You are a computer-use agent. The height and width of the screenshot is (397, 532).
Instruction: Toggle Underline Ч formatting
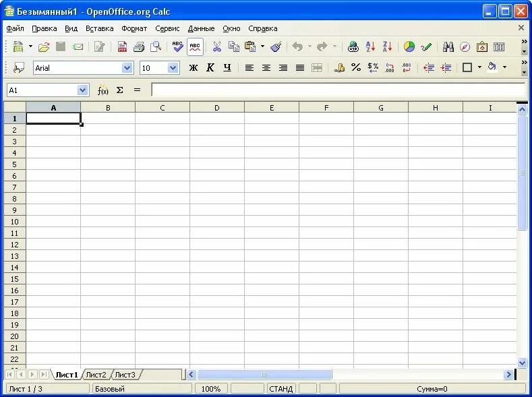pos(227,68)
